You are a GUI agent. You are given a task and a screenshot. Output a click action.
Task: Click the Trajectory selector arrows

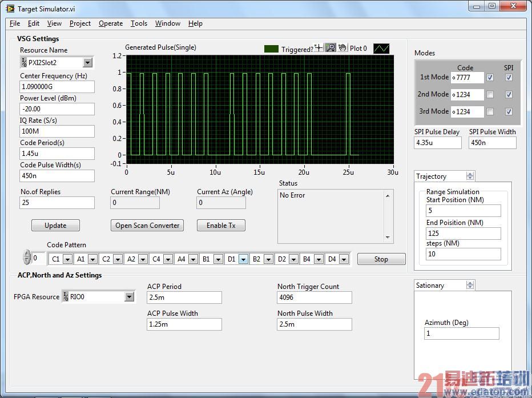[470, 176]
